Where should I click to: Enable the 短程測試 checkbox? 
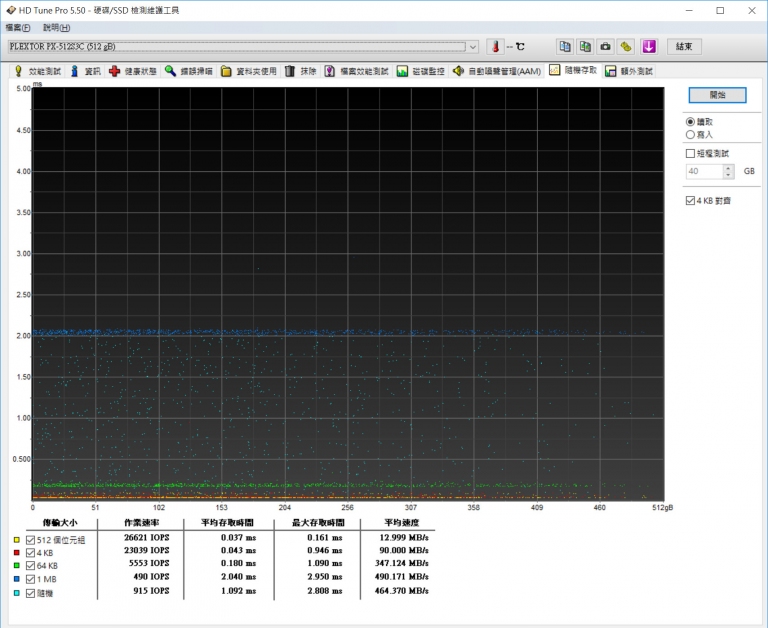point(690,153)
